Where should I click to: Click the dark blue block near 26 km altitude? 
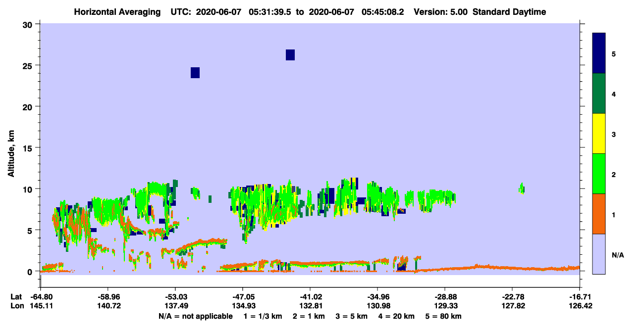point(290,55)
